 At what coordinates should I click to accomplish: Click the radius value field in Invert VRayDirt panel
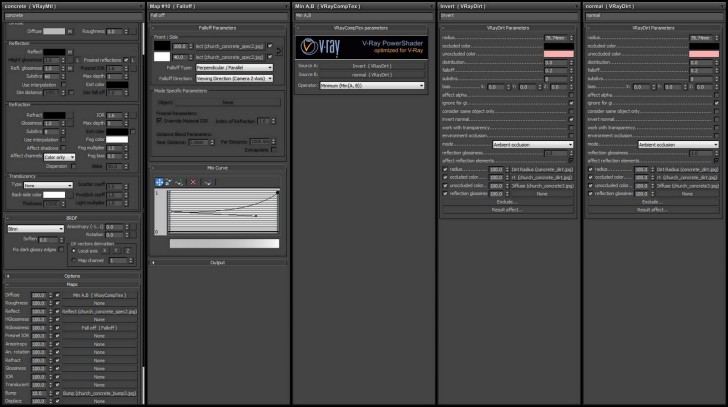pos(556,38)
